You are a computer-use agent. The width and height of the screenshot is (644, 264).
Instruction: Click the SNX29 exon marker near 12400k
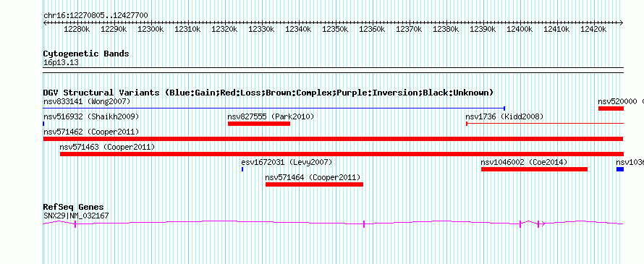coord(520,223)
